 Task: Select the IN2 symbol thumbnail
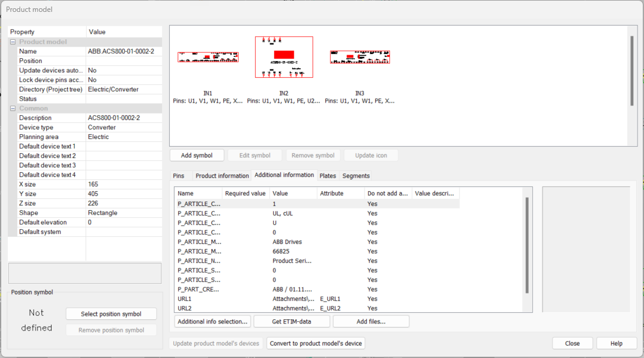[x=284, y=57]
